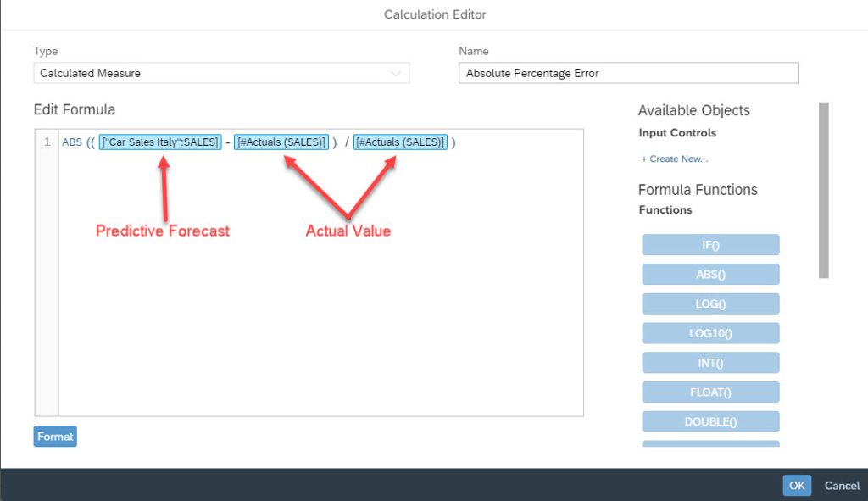Edit the Absolute Percentage Error name field
Viewport: 868px width, 501px height.
coord(629,73)
